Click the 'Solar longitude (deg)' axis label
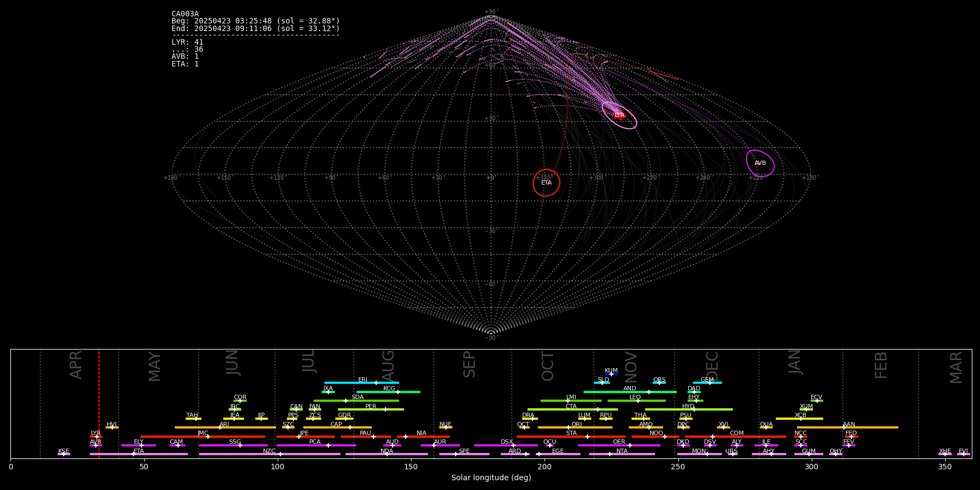This screenshot has height=490, width=980. click(x=491, y=477)
